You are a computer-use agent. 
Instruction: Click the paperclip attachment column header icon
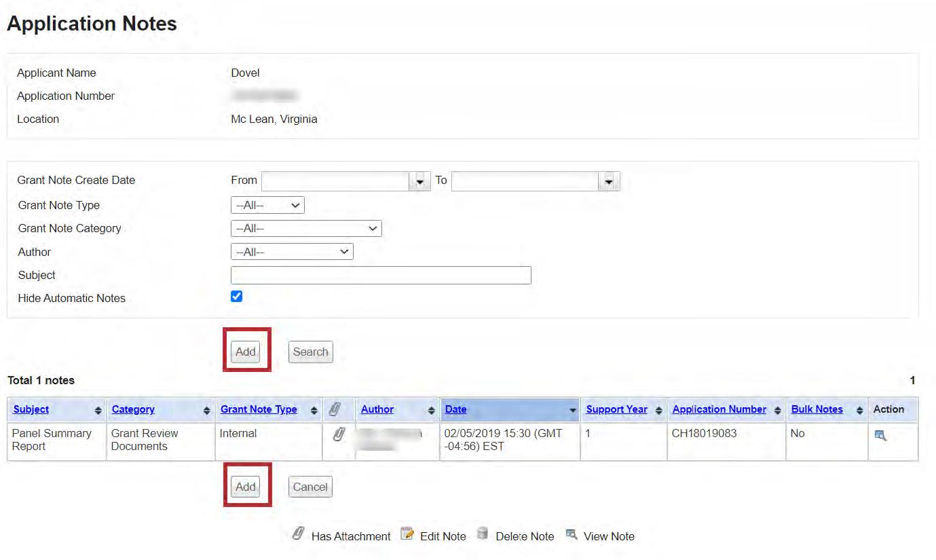pyautogui.click(x=335, y=409)
